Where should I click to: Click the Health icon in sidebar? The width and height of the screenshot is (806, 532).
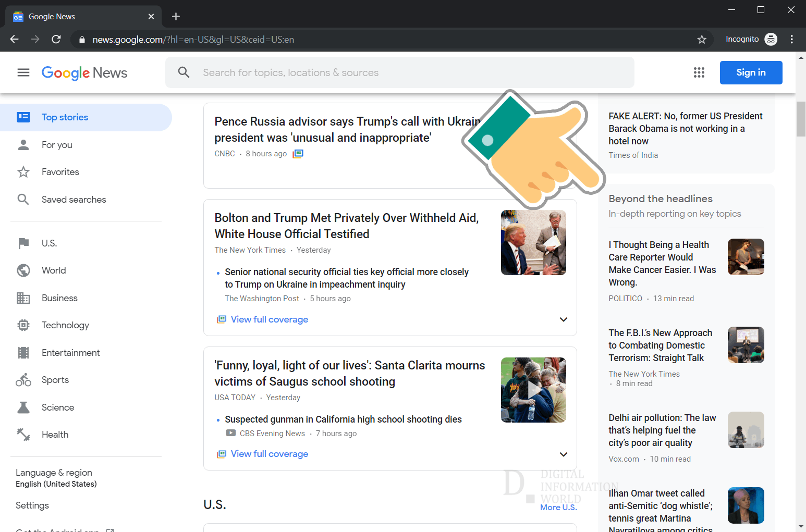(23, 435)
